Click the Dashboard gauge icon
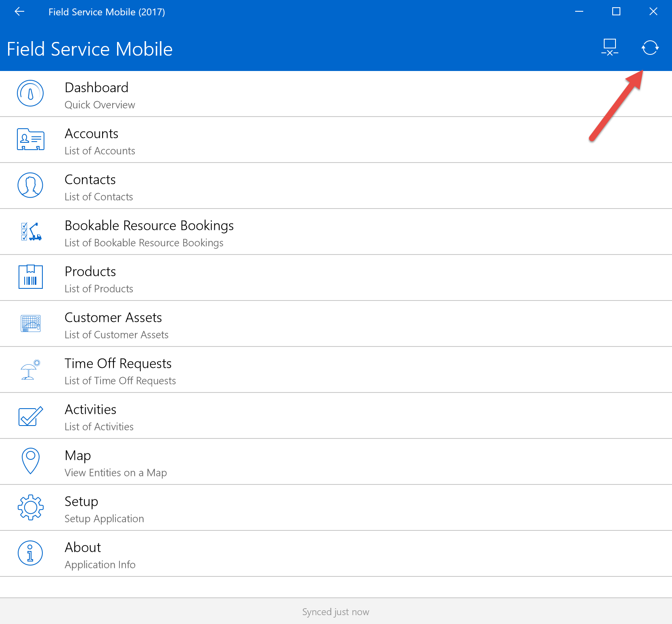The width and height of the screenshot is (672, 624). [30, 93]
